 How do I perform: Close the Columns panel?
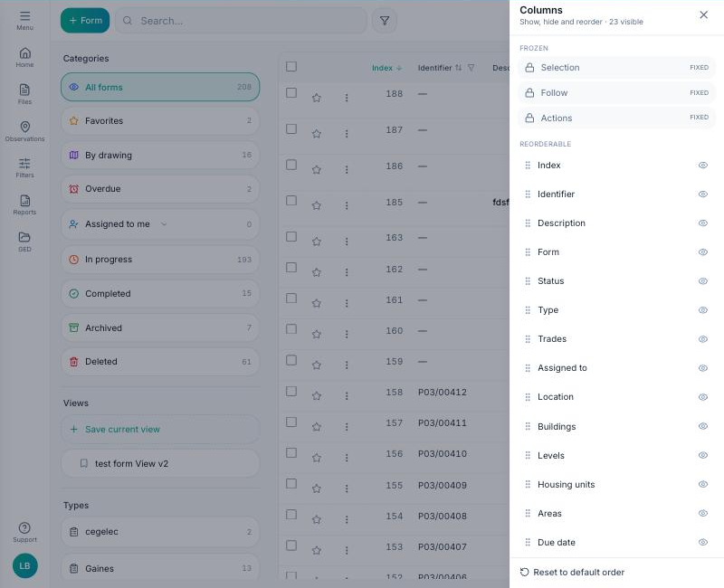(x=703, y=14)
